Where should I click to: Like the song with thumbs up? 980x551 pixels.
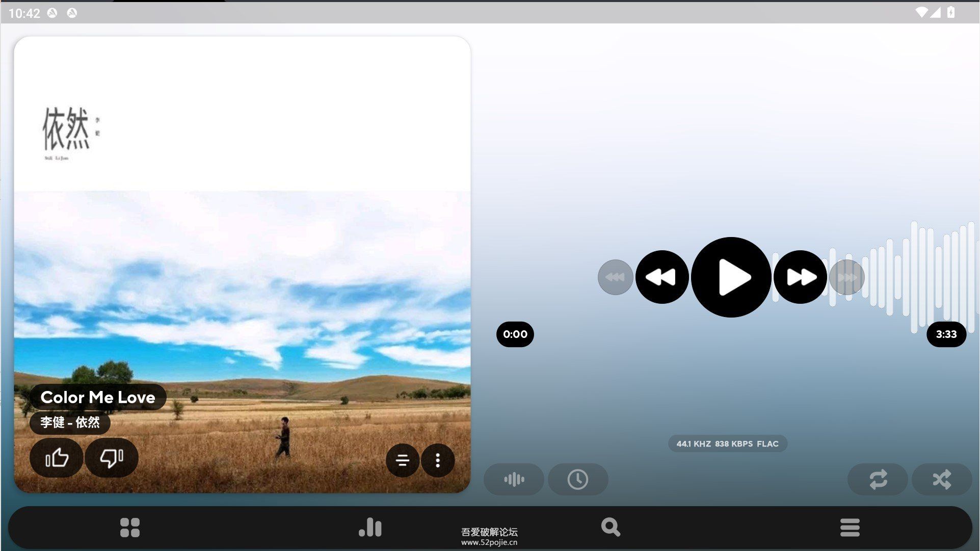click(x=57, y=458)
